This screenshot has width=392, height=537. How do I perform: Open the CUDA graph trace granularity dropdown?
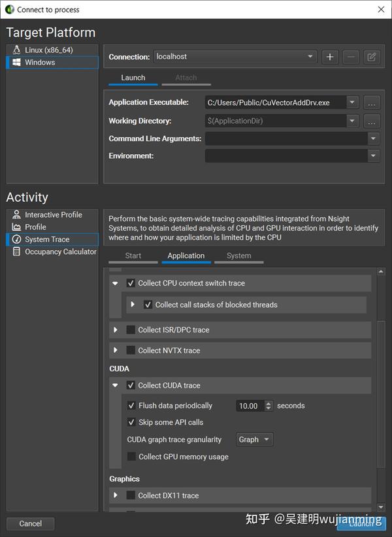click(254, 439)
